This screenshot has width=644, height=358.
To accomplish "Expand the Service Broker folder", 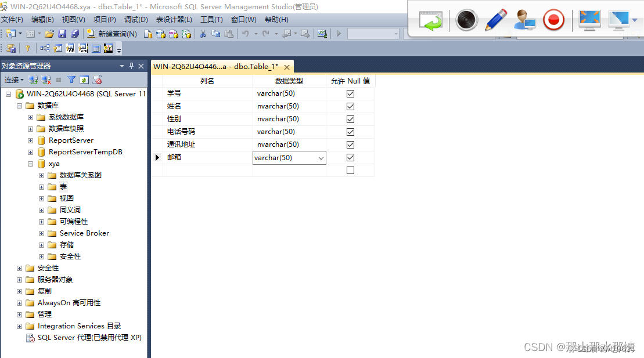I will click(x=41, y=233).
